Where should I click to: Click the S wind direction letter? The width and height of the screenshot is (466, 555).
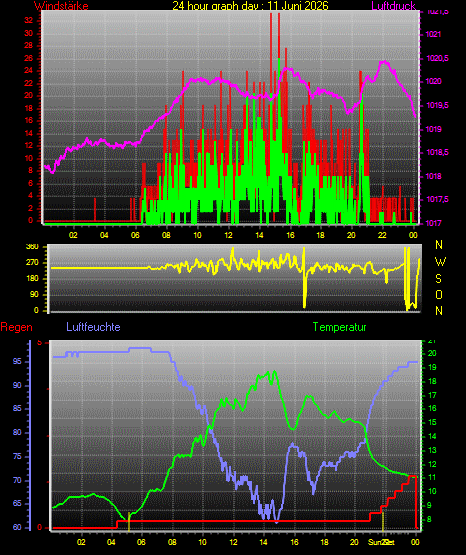click(438, 279)
